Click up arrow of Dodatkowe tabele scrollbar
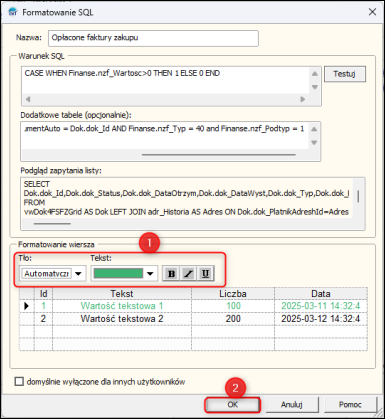The image size is (385, 419). click(314, 129)
